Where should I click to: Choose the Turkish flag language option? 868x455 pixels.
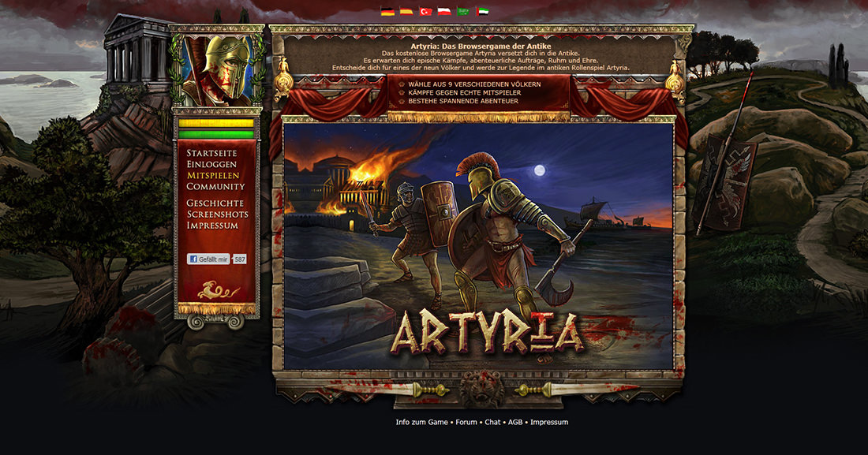tap(425, 11)
